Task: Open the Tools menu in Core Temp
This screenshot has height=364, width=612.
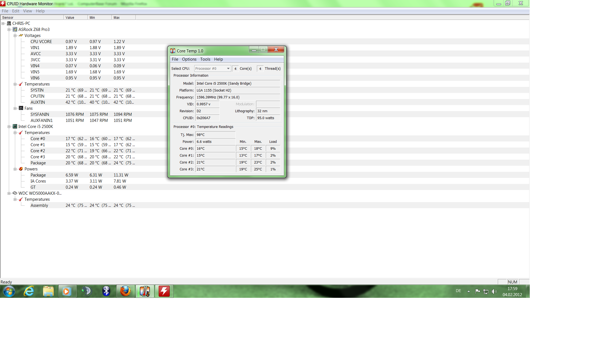Action: coord(205,59)
